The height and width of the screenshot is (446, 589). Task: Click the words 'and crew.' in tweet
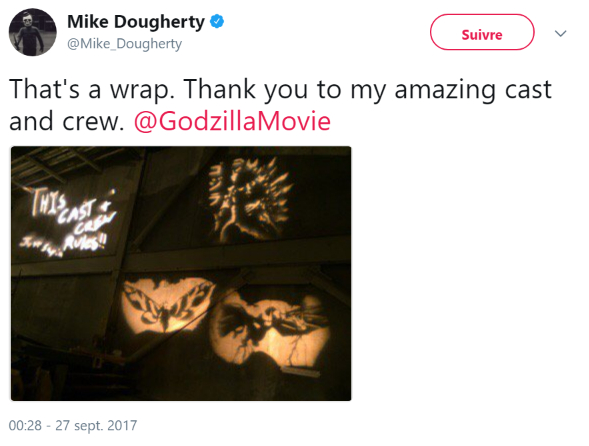[66, 122]
